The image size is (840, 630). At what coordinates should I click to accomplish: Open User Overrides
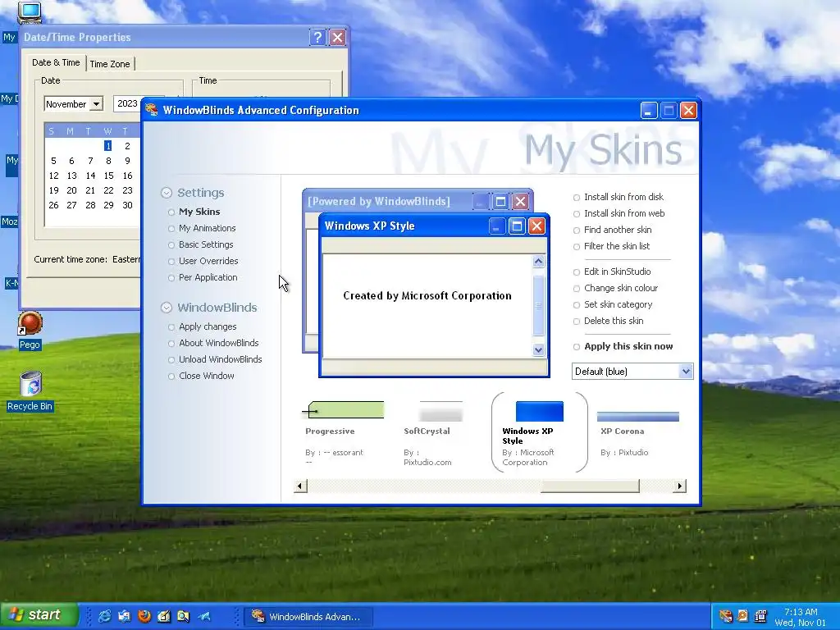click(208, 261)
